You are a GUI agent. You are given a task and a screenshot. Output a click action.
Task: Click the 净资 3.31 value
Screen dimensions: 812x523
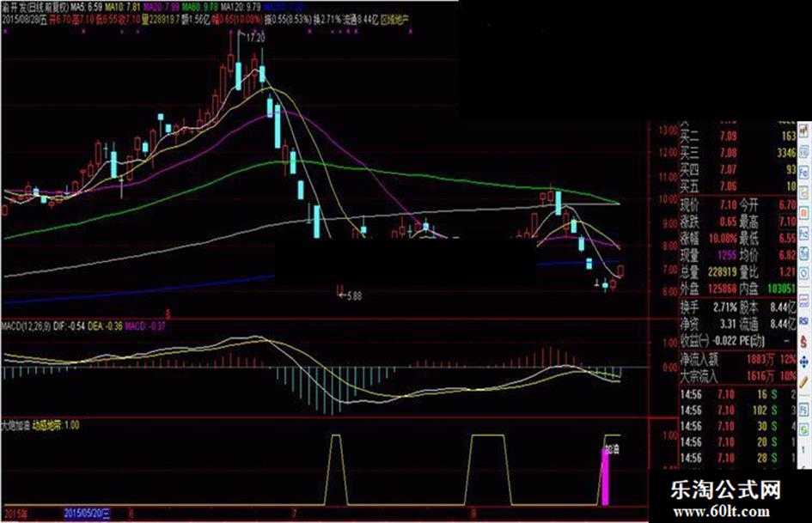[708, 324]
